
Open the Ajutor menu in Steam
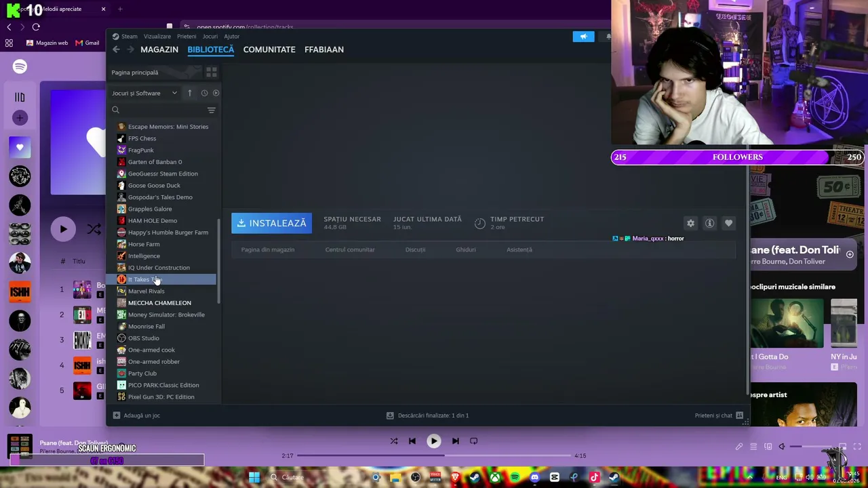[x=232, y=37]
